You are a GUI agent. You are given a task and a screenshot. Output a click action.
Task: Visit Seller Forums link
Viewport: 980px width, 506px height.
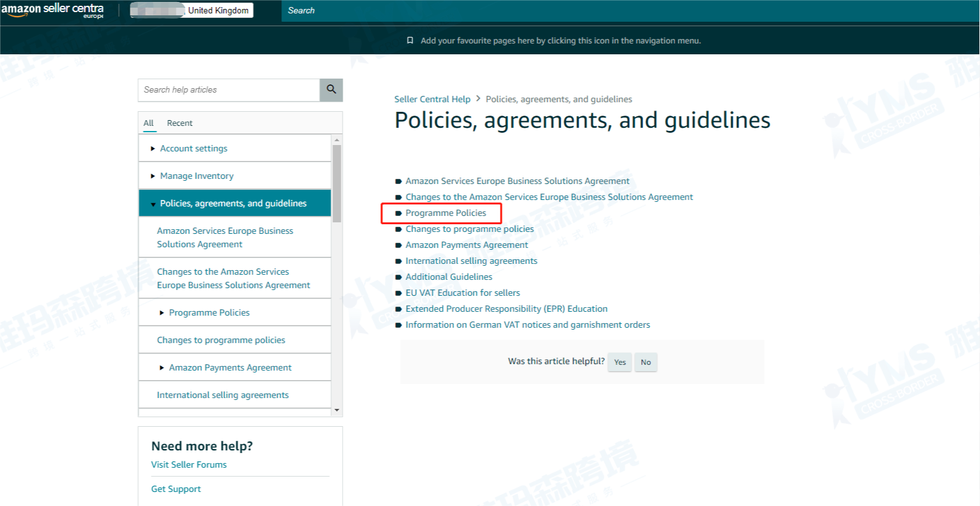189,464
